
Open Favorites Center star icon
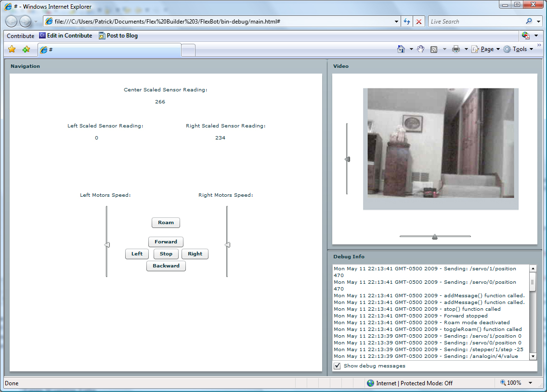(12, 50)
